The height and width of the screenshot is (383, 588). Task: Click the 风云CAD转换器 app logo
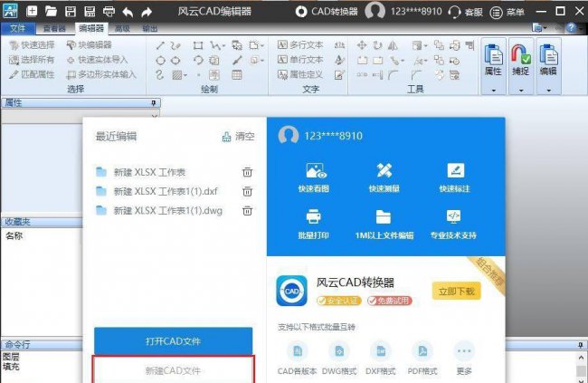(292, 291)
